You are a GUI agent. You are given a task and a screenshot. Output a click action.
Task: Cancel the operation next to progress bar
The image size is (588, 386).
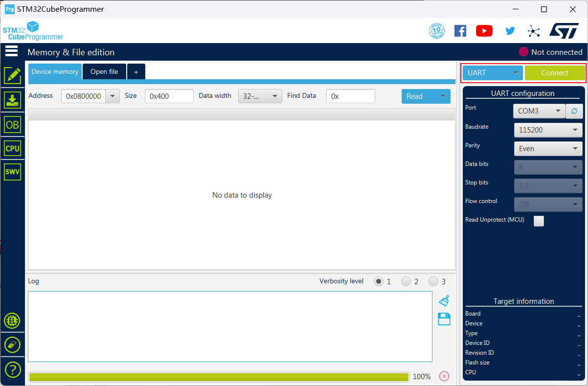444,376
